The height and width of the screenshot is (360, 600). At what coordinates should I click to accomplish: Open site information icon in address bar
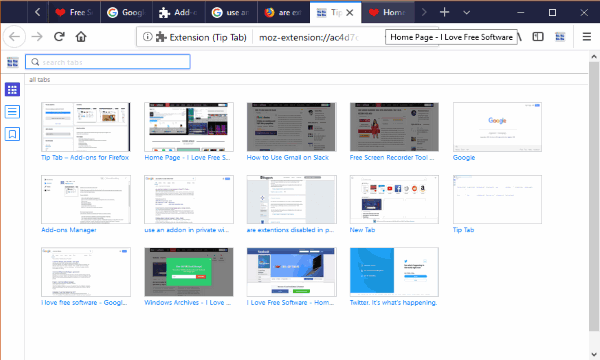coord(147,37)
